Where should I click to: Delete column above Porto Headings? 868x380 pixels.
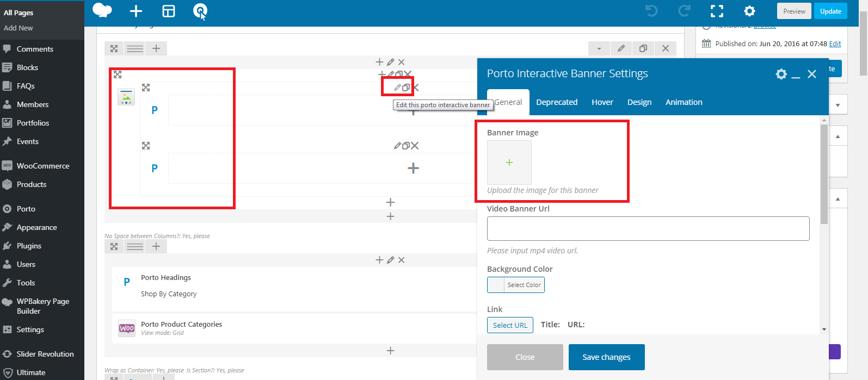401,260
